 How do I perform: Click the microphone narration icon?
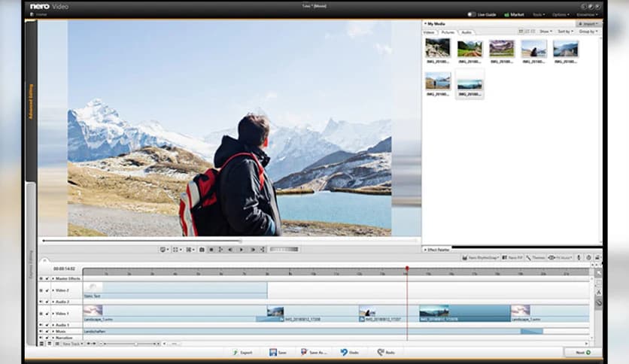579,257
